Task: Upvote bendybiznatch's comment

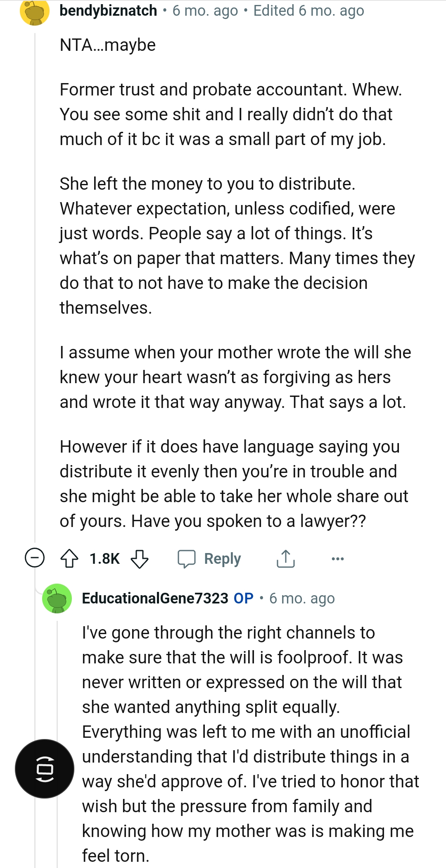Action: (x=69, y=558)
